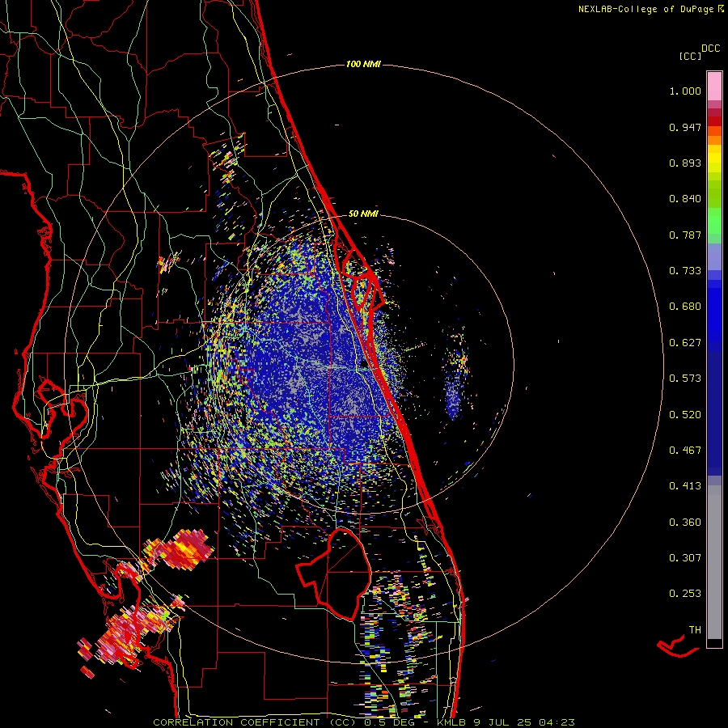Click the Correlation Coefficient product title at bottom

[x=365, y=722]
